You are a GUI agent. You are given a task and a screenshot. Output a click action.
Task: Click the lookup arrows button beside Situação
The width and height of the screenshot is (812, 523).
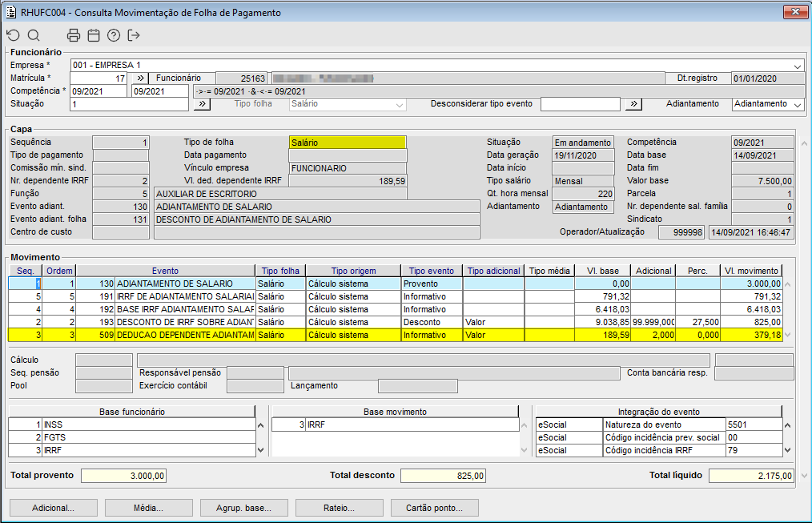point(202,104)
